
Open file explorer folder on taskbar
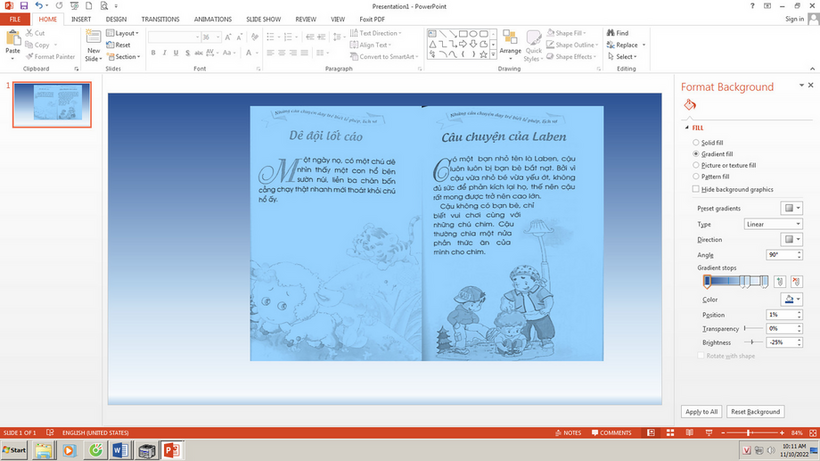pyautogui.click(x=43, y=450)
